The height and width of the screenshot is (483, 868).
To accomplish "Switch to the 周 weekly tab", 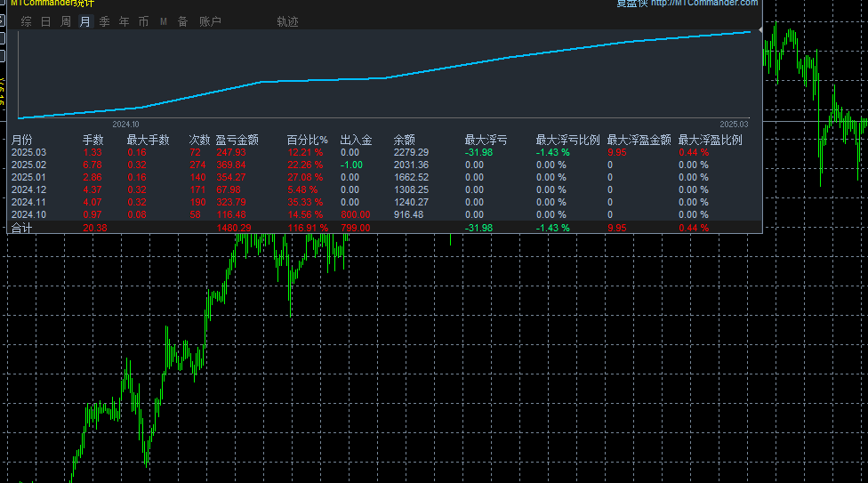I will [x=65, y=21].
